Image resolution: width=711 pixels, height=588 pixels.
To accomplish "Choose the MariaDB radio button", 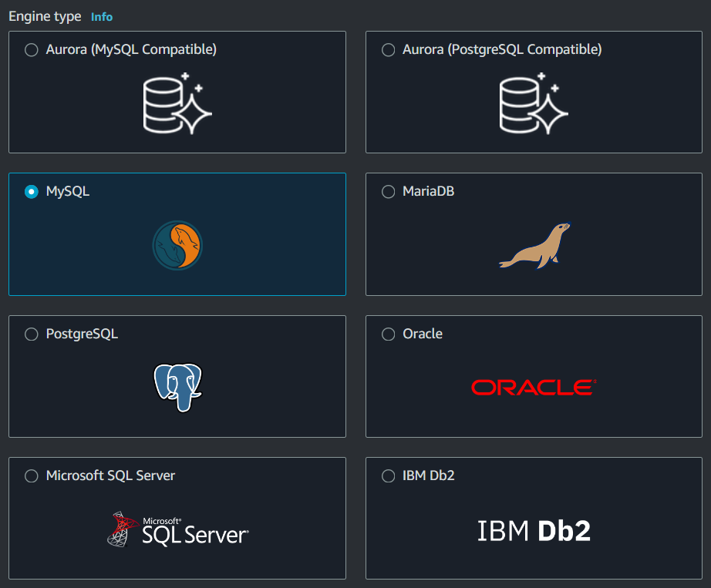I will [388, 192].
